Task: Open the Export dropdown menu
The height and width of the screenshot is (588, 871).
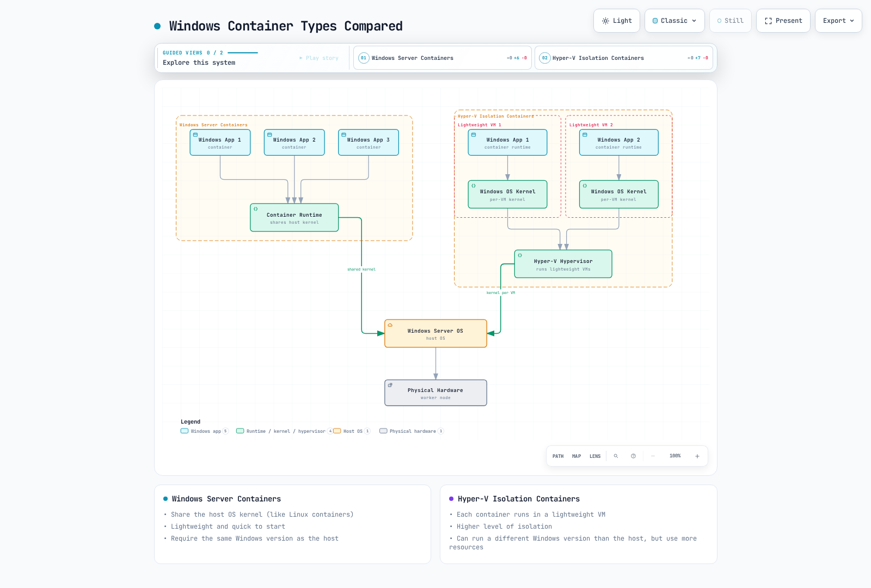Action: (x=838, y=21)
